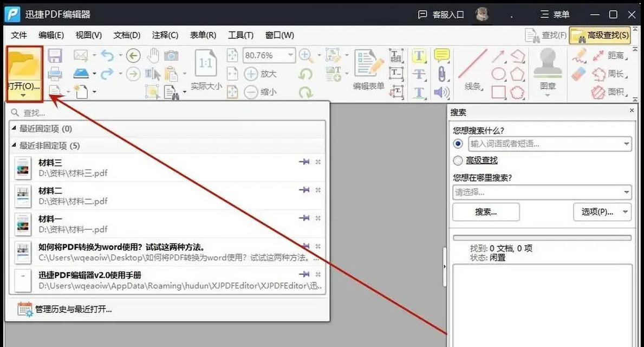Image resolution: width=644 pixels, height=347 pixels.
Task: Open the 注释(C) menu
Action: click(165, 35)
